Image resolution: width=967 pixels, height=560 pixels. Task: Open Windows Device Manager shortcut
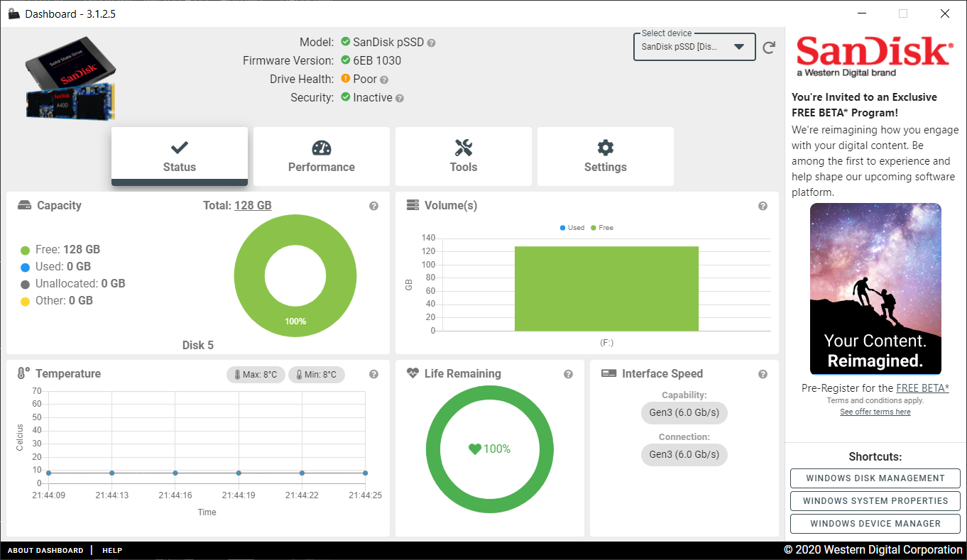[x=875, y=524]
